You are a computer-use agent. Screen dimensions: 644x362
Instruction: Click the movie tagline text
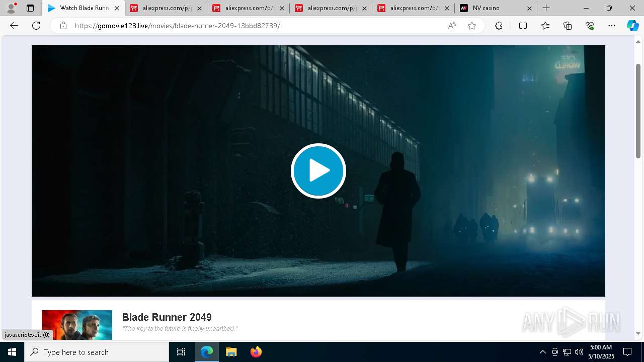180,329
